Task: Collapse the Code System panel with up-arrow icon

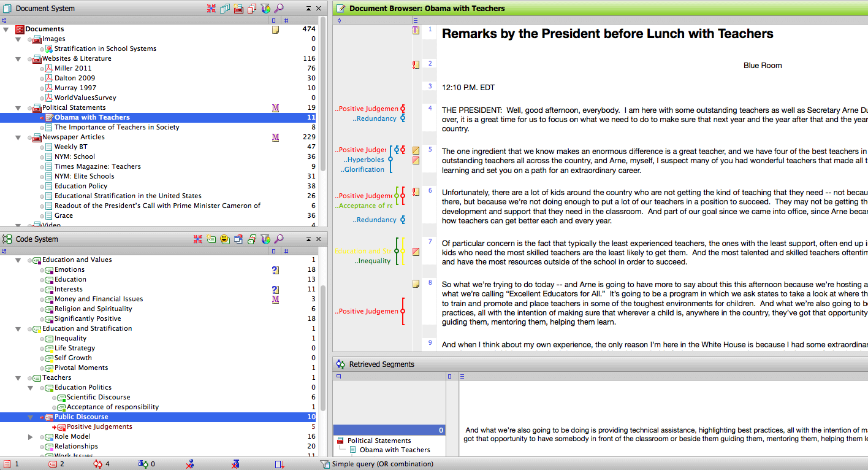Action: click(308, 239)
